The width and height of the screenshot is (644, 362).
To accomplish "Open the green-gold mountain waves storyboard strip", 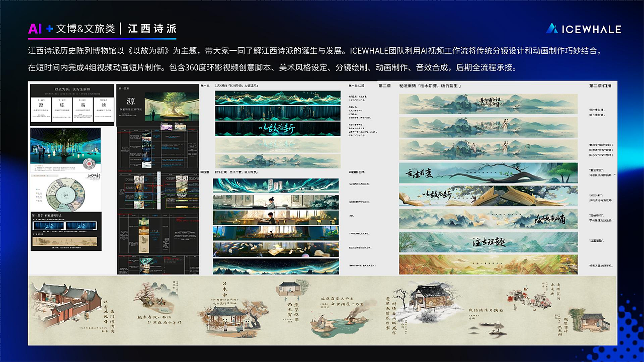I will pyautogui.click(x=277, y=98).
